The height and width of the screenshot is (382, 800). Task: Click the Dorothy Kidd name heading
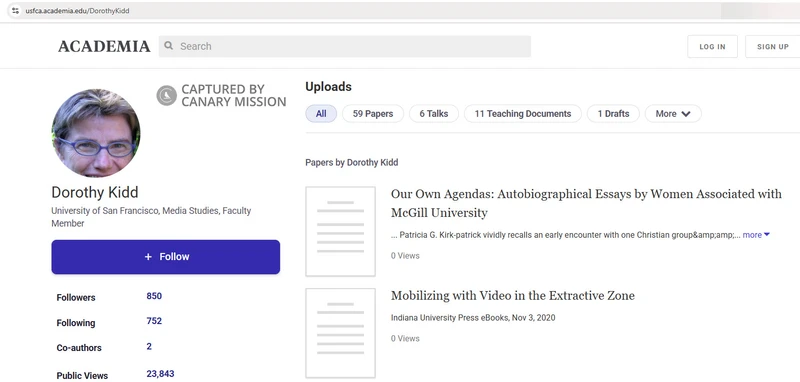click(x=95, y=192)
